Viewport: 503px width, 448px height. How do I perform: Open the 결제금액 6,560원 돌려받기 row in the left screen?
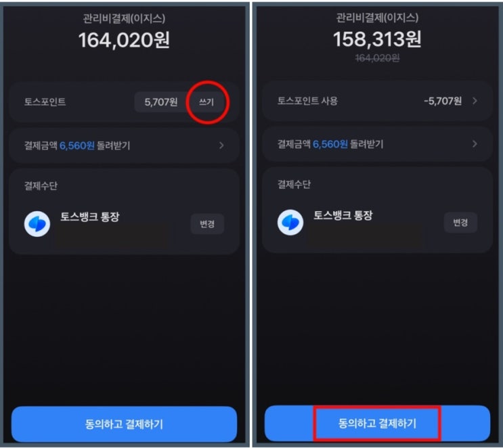(x=124, y=145)
